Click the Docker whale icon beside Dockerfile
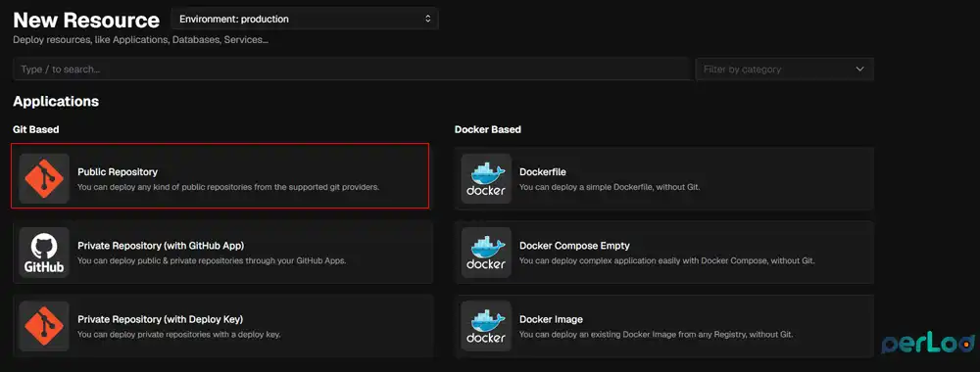 [486, 178]
